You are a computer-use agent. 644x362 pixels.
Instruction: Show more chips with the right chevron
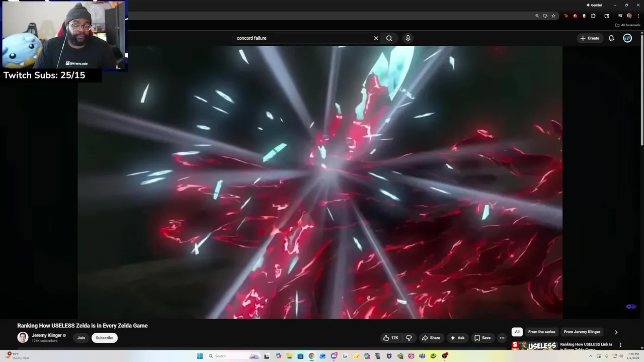616,332
